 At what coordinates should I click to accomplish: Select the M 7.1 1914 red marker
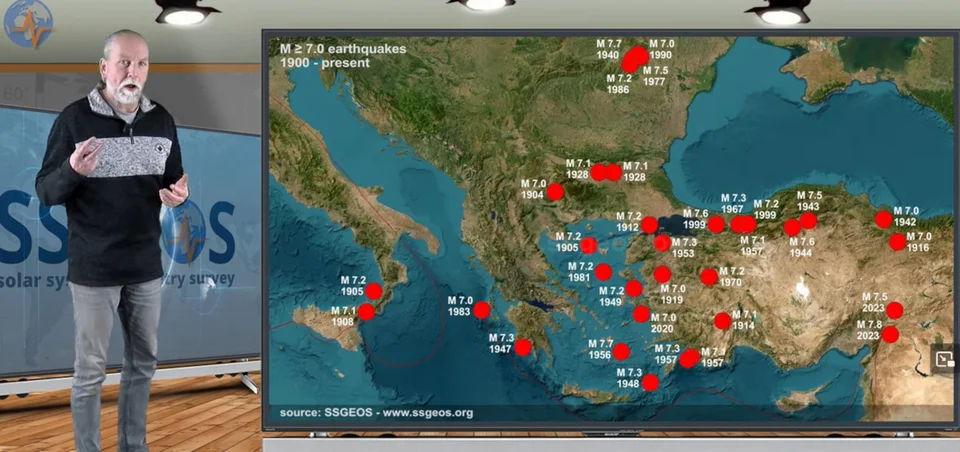pyautogui.click(x=722, y=321)
